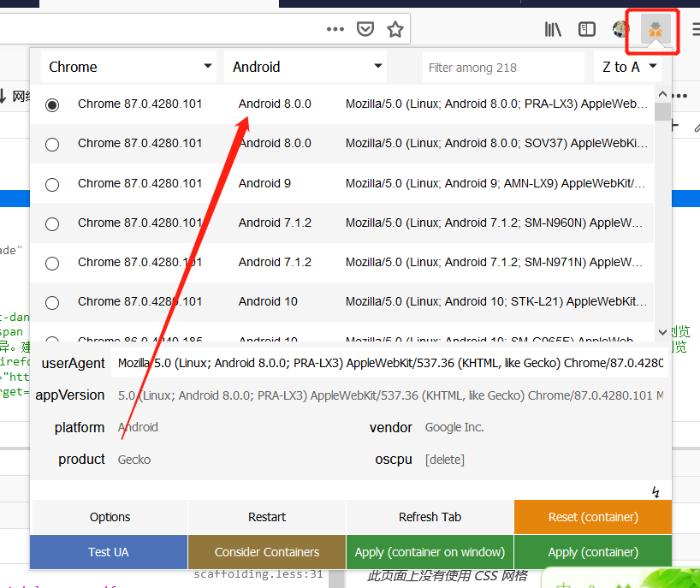This screenshot has width=700, height=588.
Task: Click the Refresh Tab button
Action: 430,517
